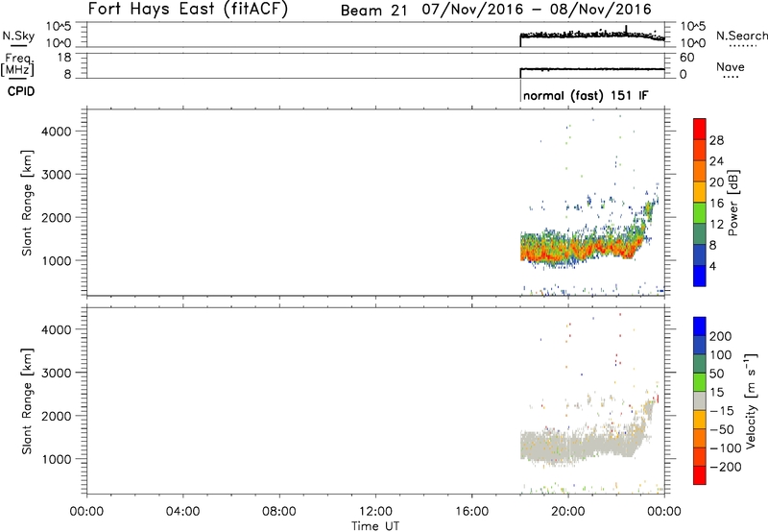Click the '20:00' time axis tick label

(x=568, y=512)
